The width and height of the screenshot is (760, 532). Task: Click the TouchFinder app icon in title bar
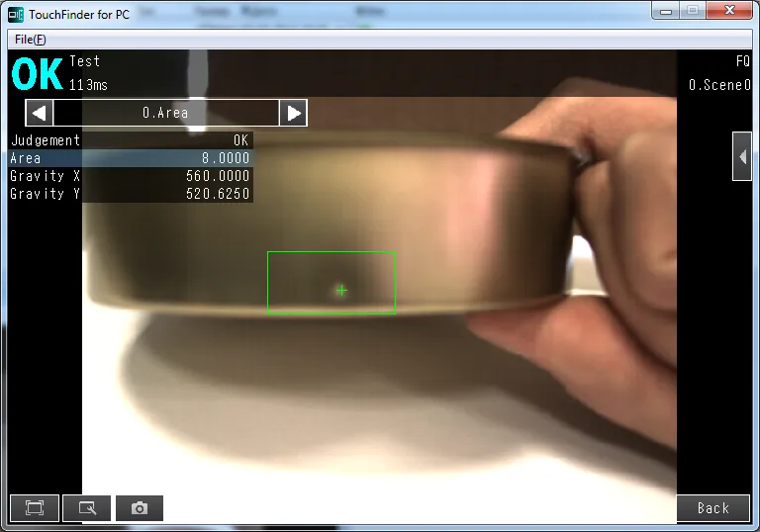tap(16, 15)
